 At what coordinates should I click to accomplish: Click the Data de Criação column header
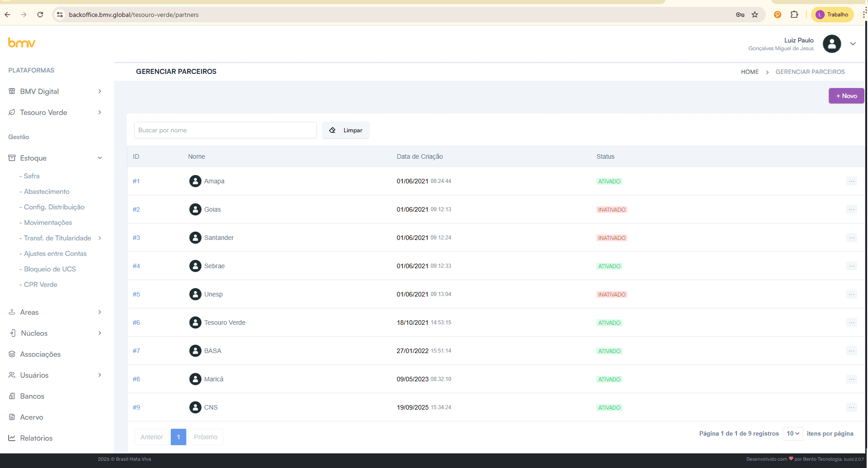click(x=420, y=156)
